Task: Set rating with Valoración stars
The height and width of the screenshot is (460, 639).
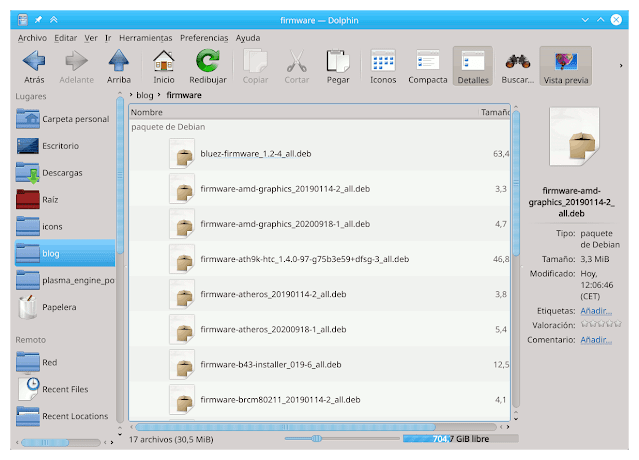Action: [601, 324]
